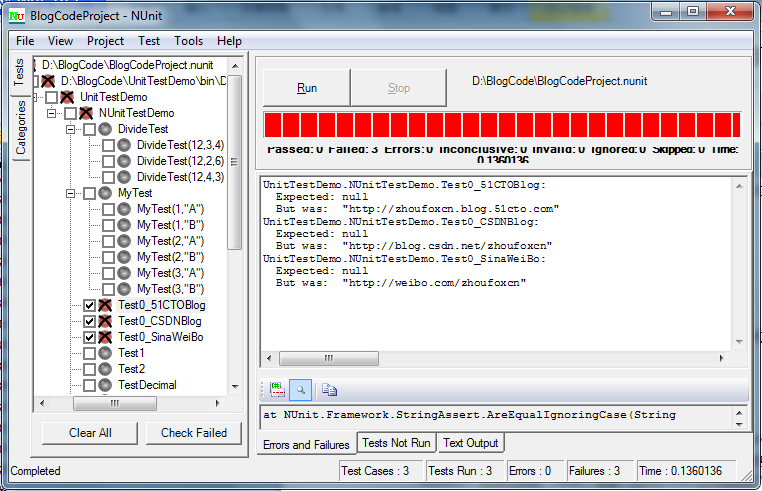Click failed status icon beside Test0_CSDNBlog
762x491 pixels.
click(105, 321)
